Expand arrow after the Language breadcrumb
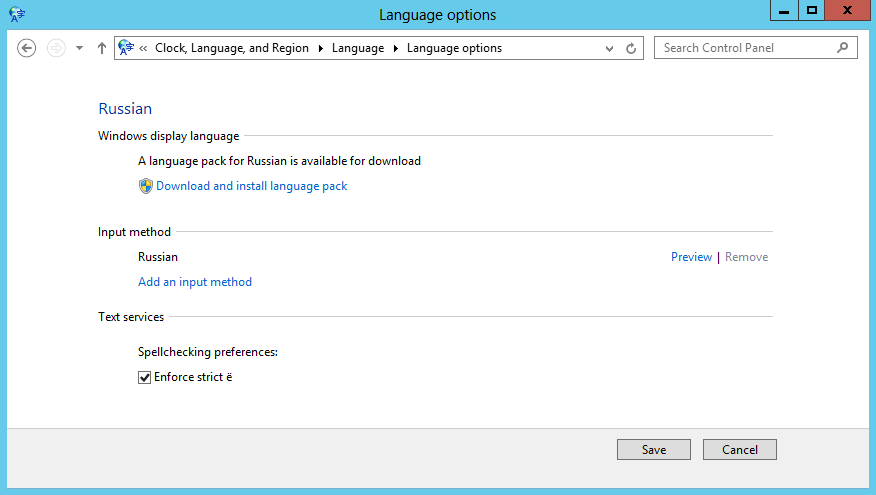Viewport: 876px width, 495px height. [396, 48]
